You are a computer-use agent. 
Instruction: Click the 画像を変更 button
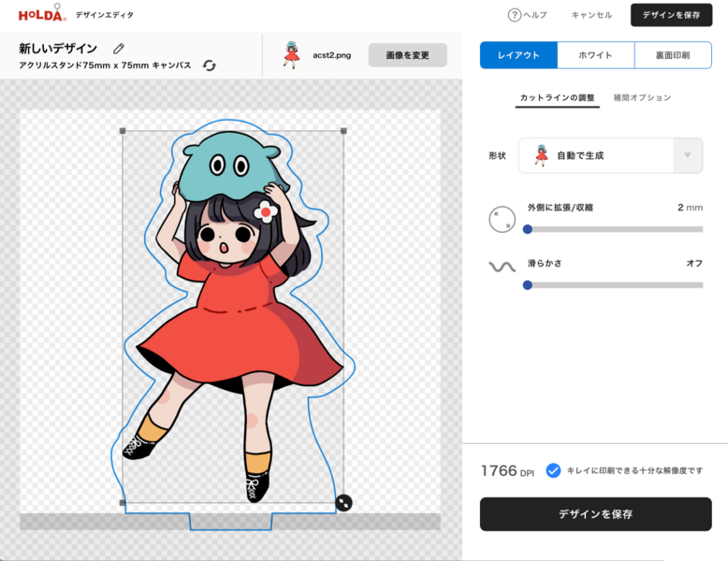tap(408, 55)
